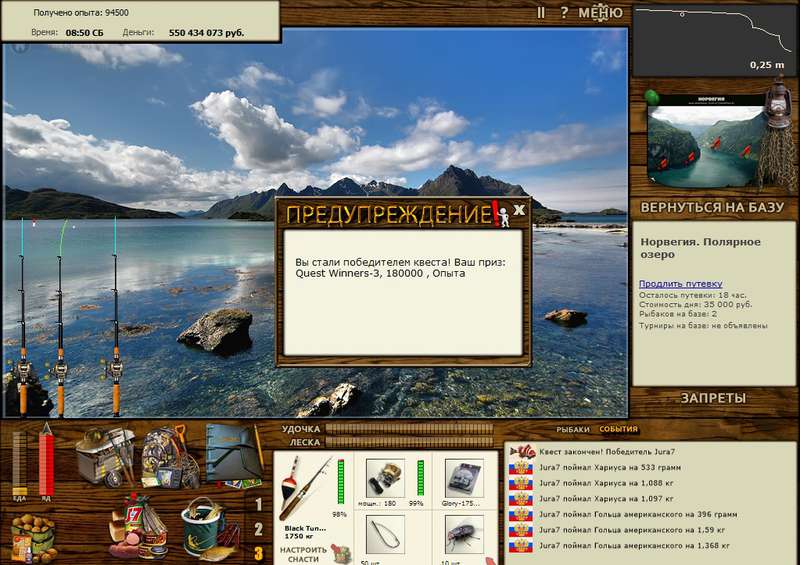800x565 pixels.
Task: Click the tackle setup icon beside НАСТРОИТЬ СНАСТИ
Action: (341, 554)
